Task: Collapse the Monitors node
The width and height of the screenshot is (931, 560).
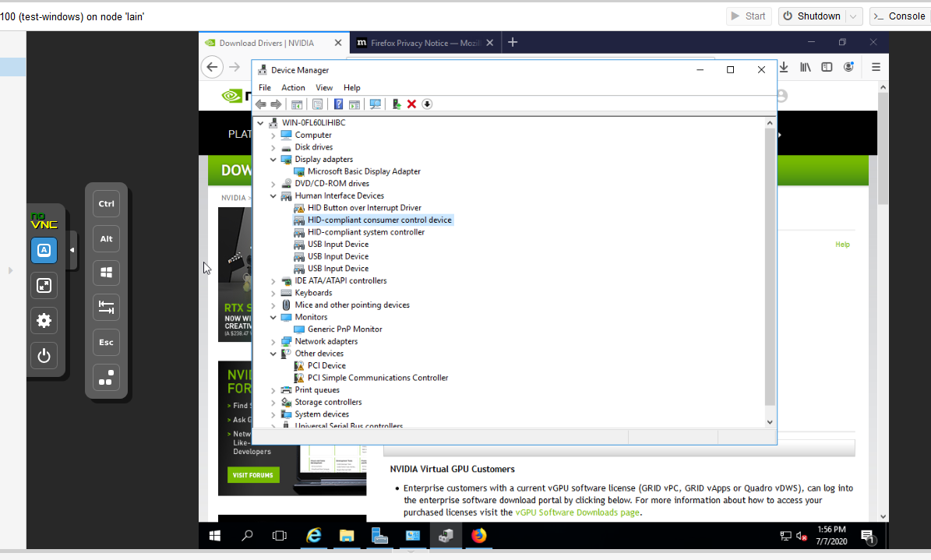Action: pos(273,318)
